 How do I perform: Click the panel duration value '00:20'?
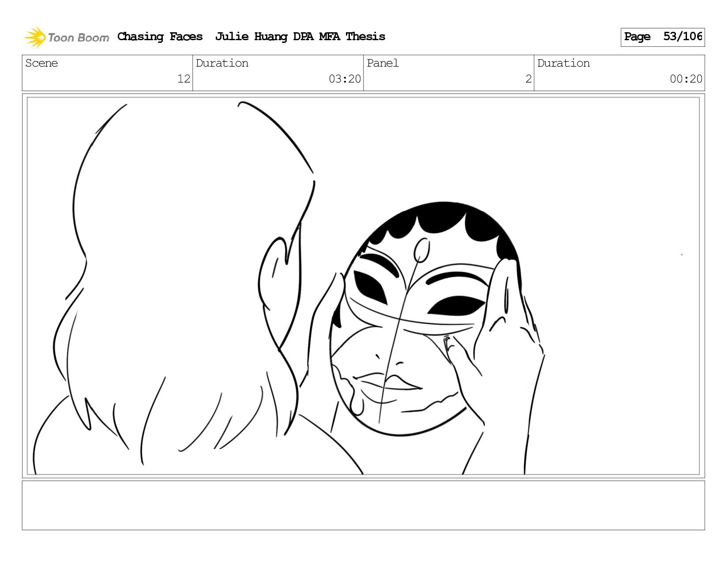(686, 79)
